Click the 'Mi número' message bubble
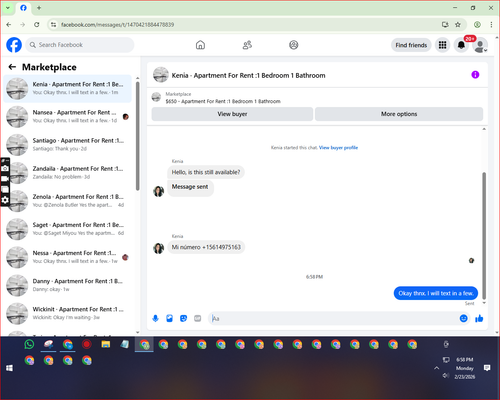 [206, 247]
